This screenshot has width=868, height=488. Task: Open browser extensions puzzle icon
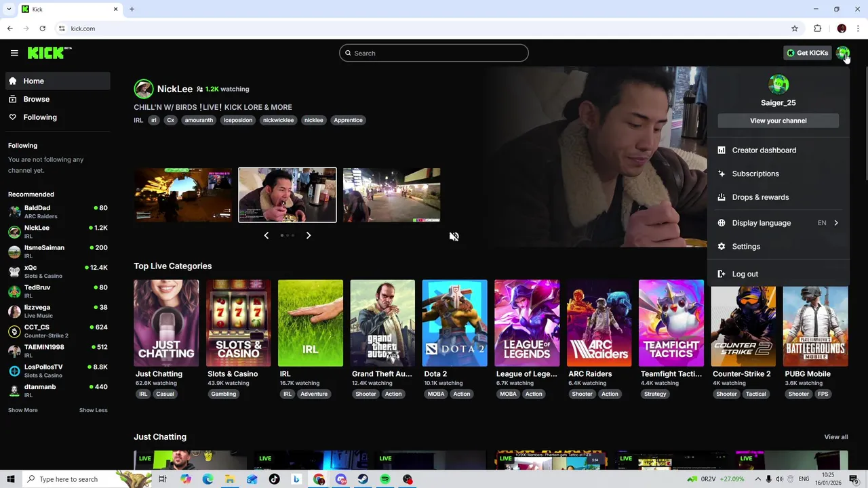[817, 28]
